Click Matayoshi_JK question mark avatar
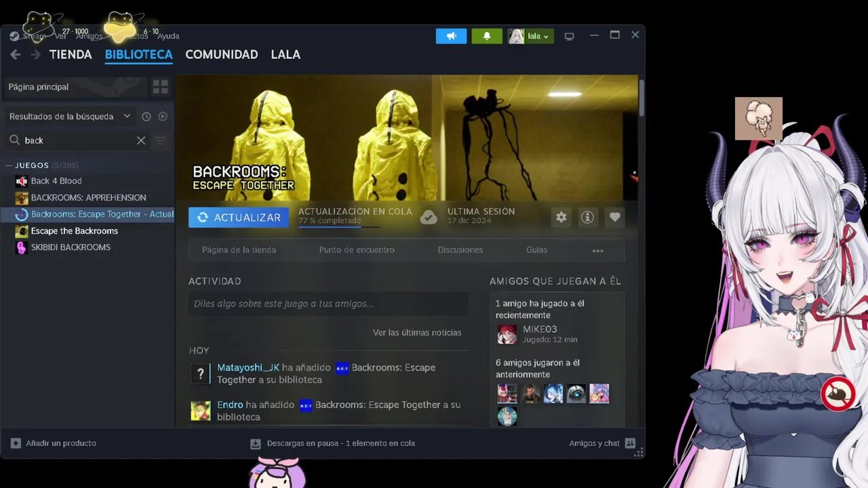This screenshot has width=868, height=488. pos(200,373)
